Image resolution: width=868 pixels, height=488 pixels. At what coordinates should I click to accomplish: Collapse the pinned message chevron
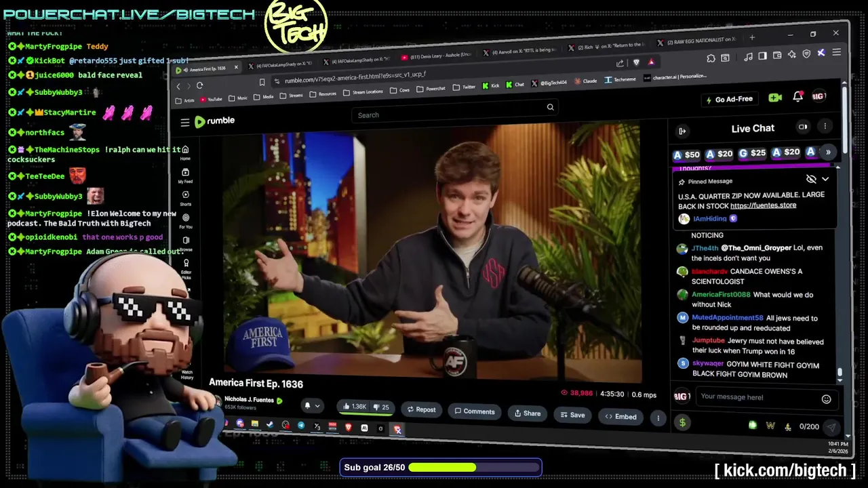click(825, 179)
